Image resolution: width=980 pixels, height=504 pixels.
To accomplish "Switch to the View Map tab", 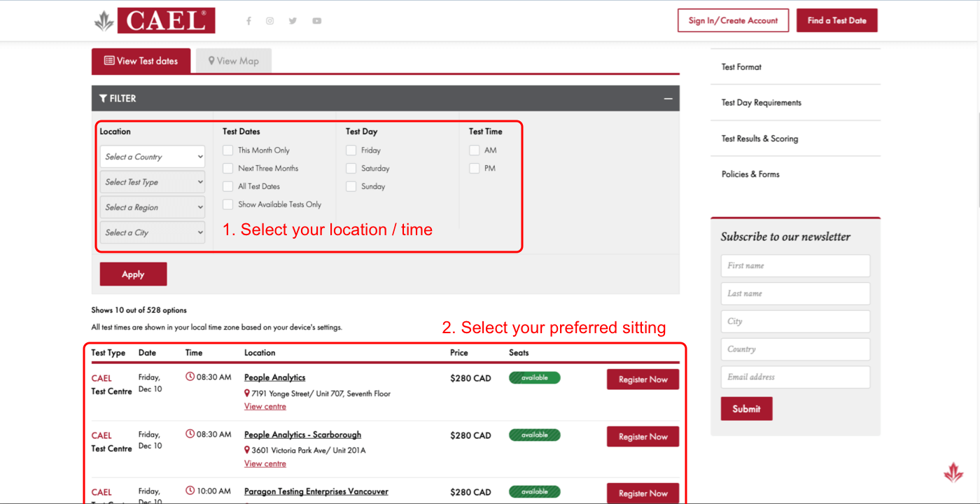I will (x=234, y=61).
